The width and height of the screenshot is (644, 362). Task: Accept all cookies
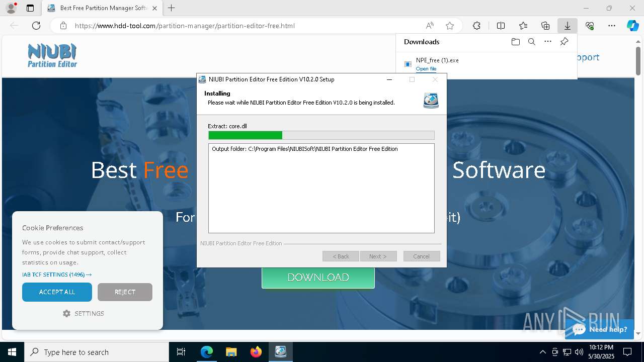coord(57,292)
